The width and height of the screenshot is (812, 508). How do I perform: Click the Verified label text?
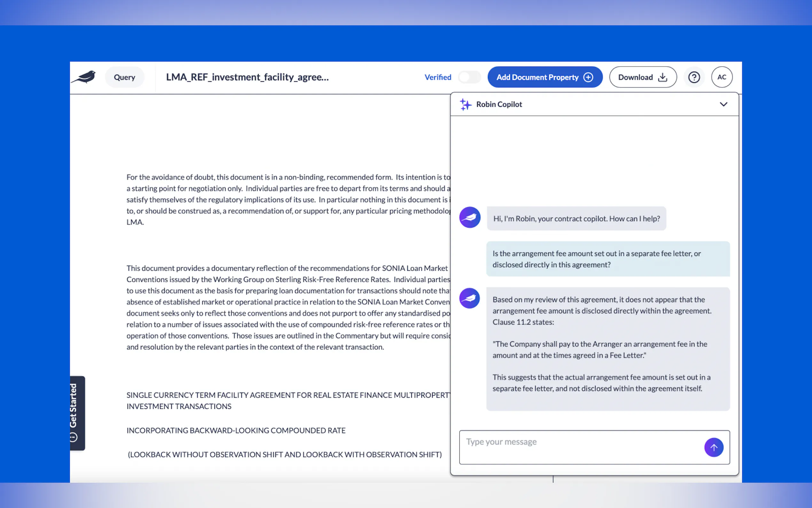tap(438, 77)
